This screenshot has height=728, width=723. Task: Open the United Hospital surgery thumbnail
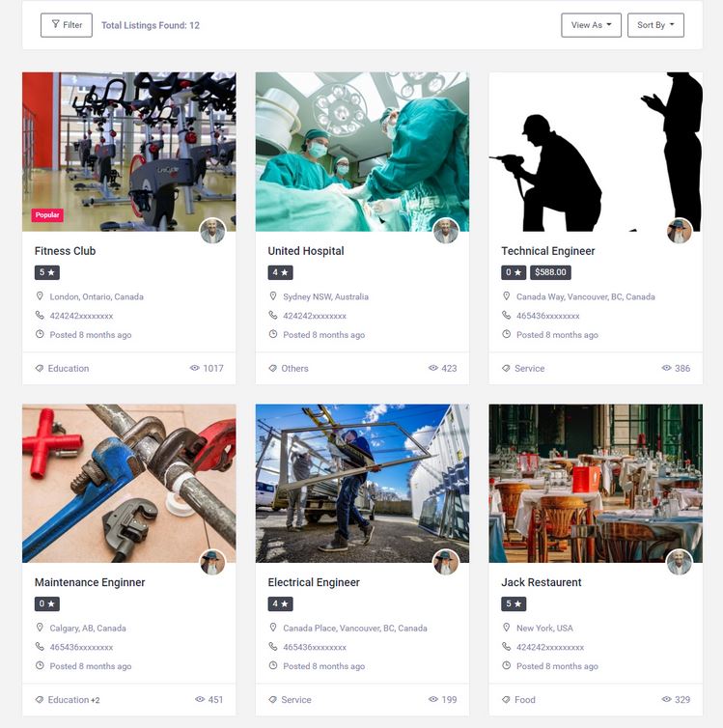pos(362,152)
